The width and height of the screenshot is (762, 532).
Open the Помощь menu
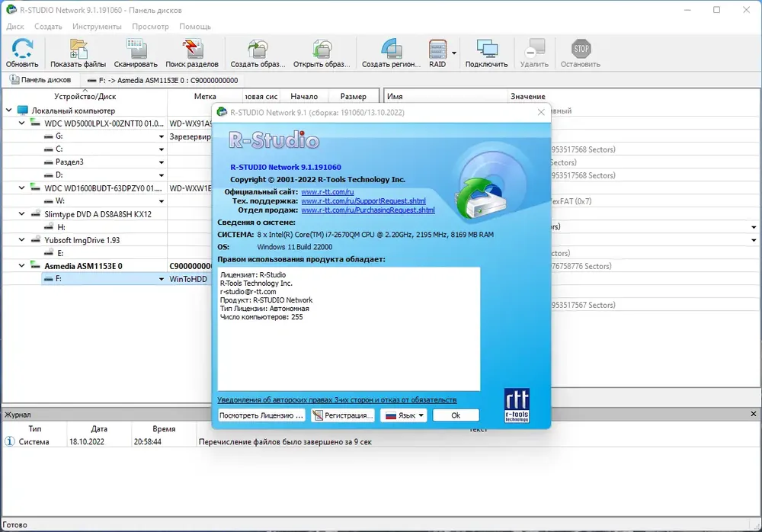(195, 26)
